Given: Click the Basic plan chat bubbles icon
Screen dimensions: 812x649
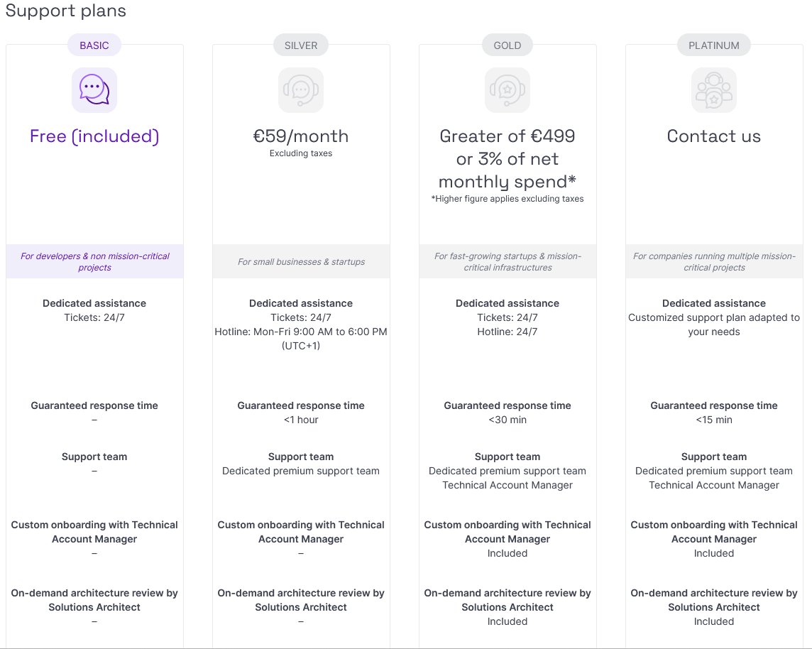Looking at the screenshot, I should 94,90.
